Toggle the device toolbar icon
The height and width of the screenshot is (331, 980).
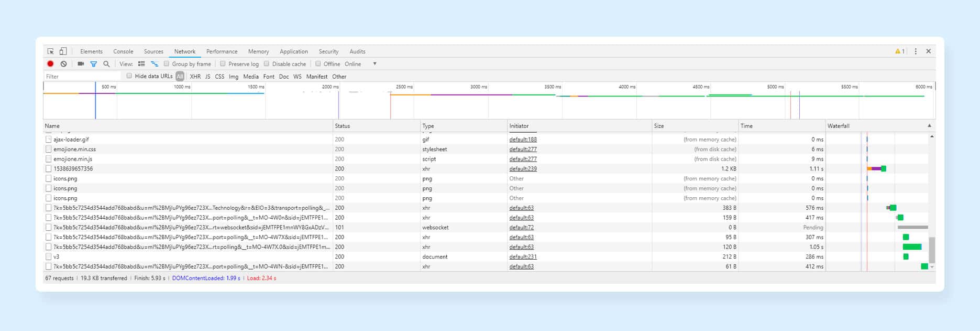coord(63,51)
